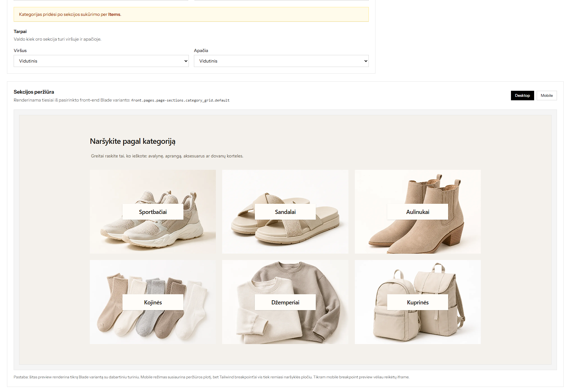Click the Naršykite pagal kategoriją heading
The width and height of the screenshot is (570, 392).
133,141
